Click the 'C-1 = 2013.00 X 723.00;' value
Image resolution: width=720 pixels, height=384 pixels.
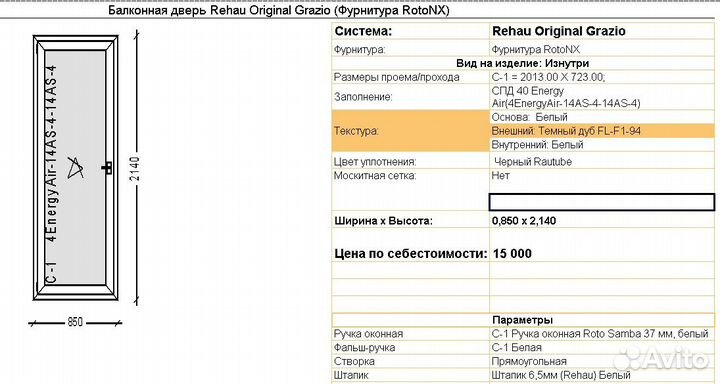click(x=548, y=77)
